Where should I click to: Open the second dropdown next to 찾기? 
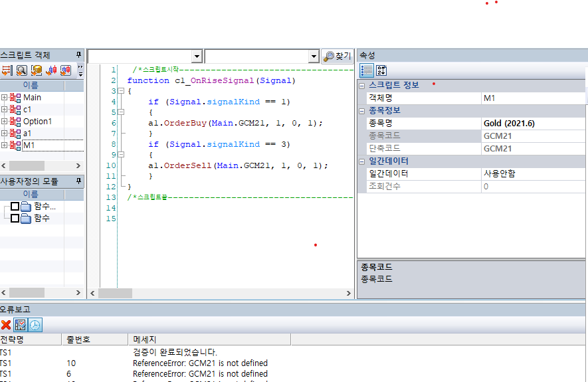(x=314, y=56)
